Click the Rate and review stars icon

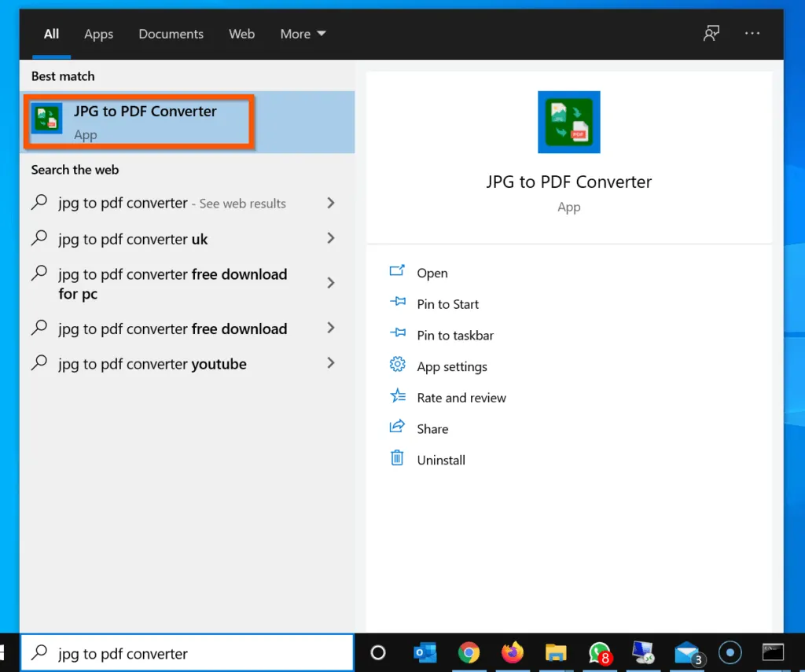(396, 397)
